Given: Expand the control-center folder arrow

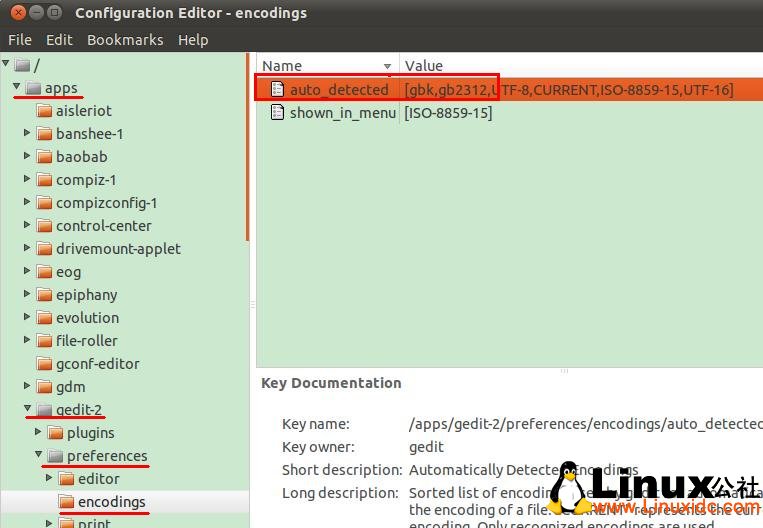Looking at the screenshot, I should click(27, 224).
